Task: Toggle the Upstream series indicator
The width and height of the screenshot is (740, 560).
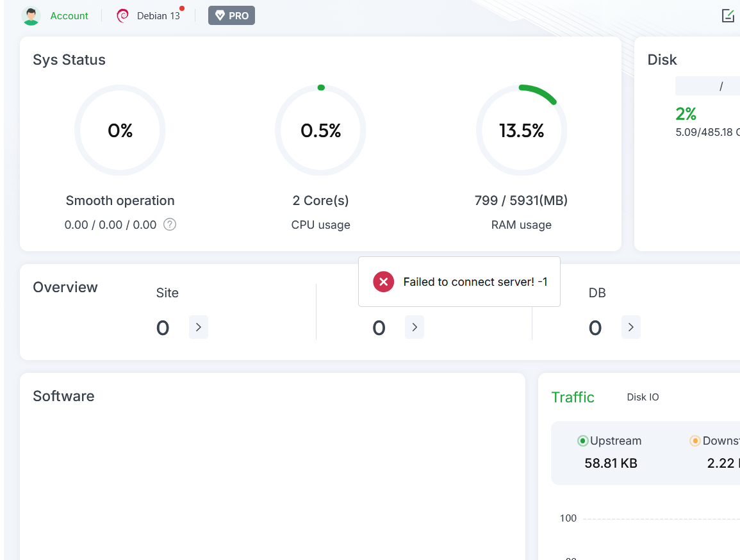Action: pyautogui.click(x=583, y=441)
